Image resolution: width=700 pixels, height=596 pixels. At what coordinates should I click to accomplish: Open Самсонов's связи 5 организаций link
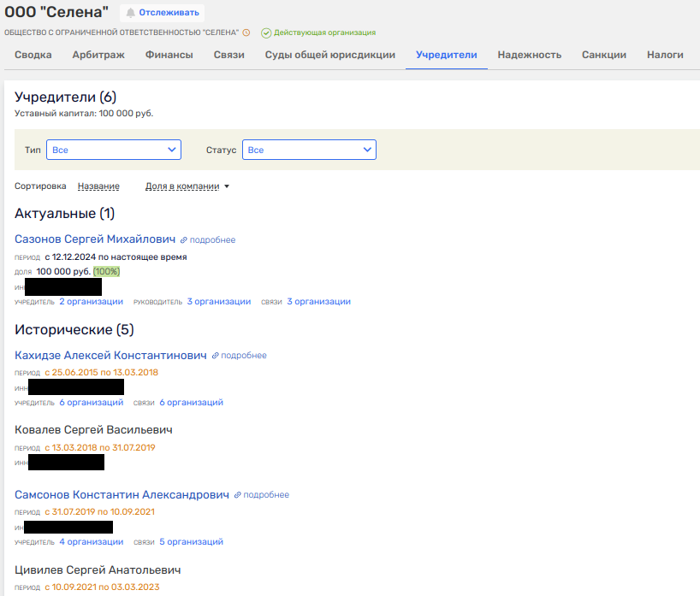192,542
